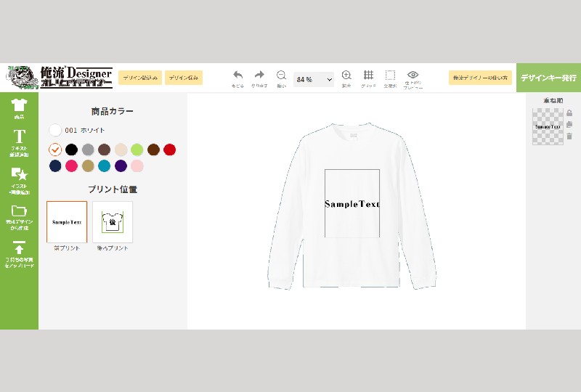This screenshot has height=392, width=581.
Task: Open the T-shirt product panel in sidebar
Action: coord(19,108)
